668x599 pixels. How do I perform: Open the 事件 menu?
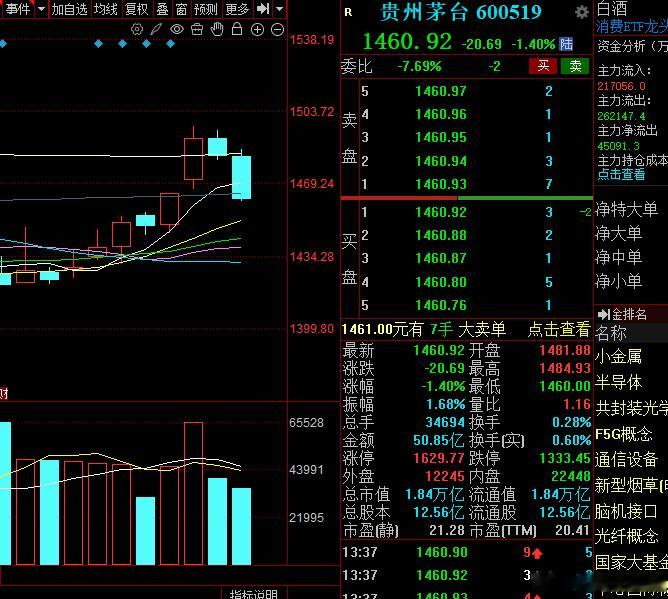(x=18, y=9)
